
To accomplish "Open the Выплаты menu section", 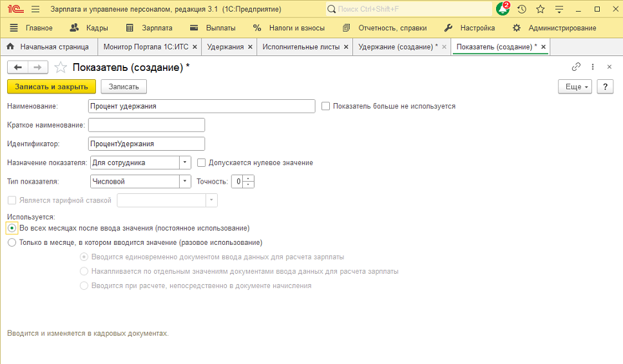I will (220, 28).
